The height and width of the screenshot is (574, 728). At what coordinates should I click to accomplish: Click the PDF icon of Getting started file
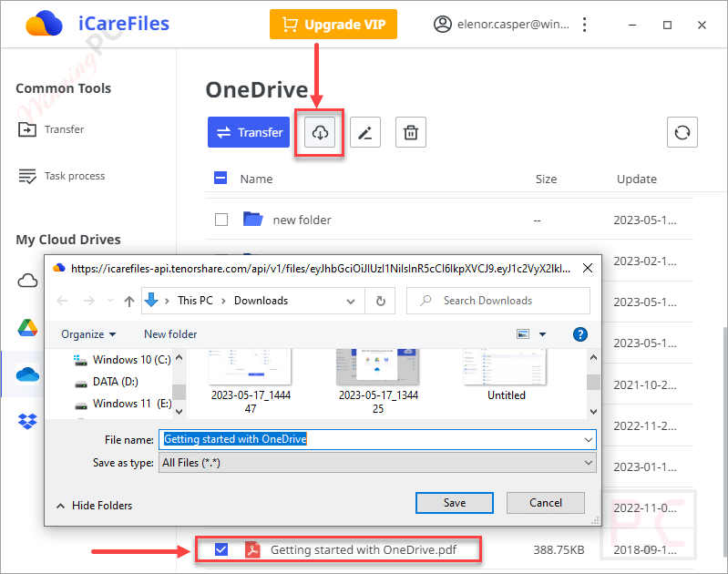(x=252, y=549)
